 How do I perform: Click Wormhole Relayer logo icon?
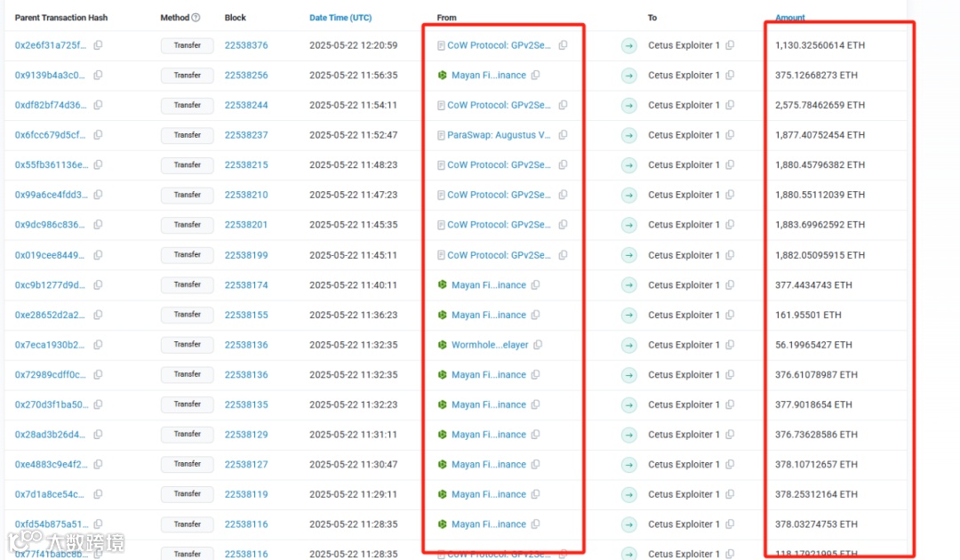click(x=442, y=345)
